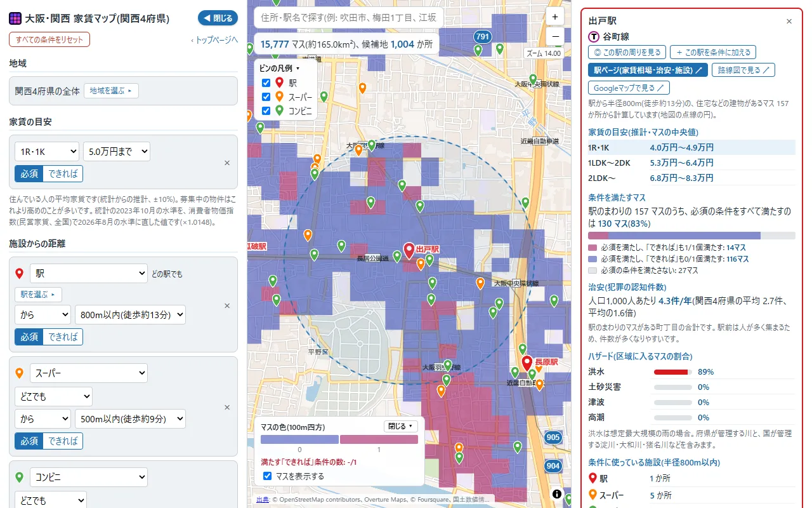Remove the 家賃の目安 condition

pyautogui.click(x=227, y=163)
